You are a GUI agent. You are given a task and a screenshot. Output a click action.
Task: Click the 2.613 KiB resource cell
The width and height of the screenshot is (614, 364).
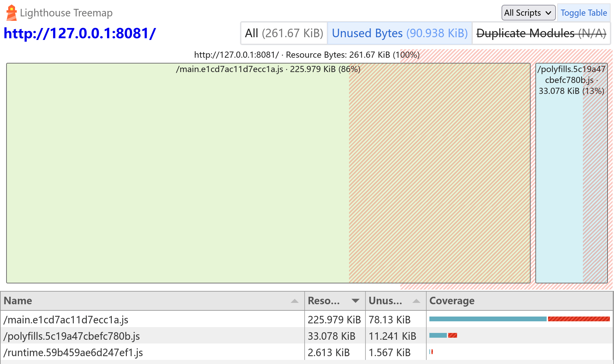335,352
